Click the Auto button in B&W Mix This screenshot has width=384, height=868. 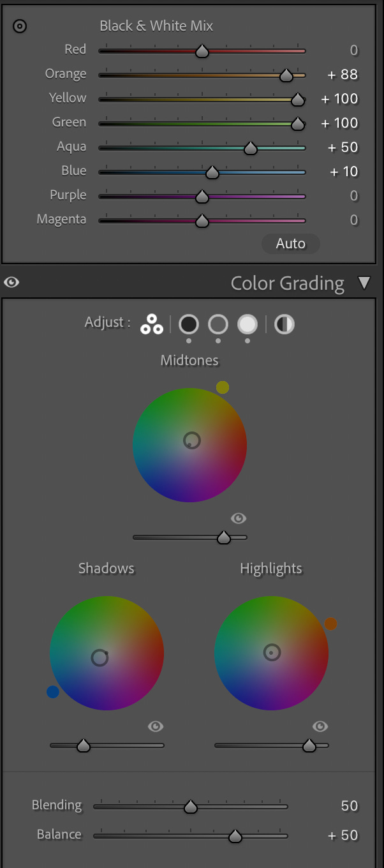point(291,244)
